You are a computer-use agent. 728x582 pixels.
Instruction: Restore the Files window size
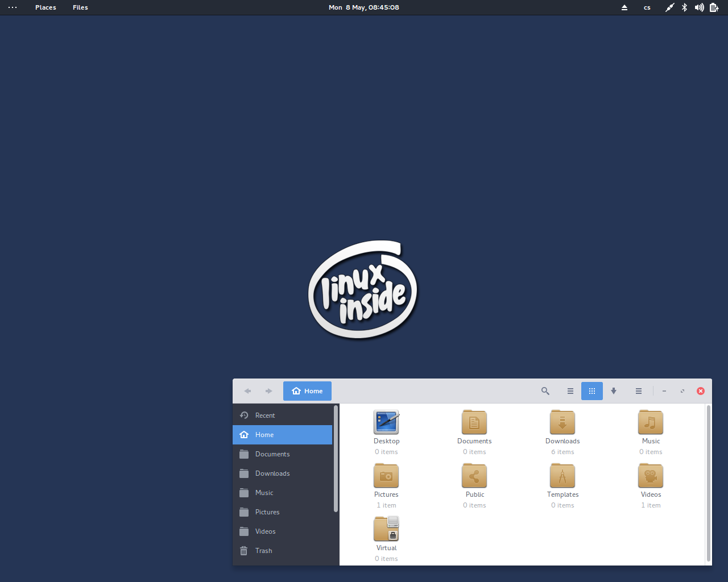[682, 391]
